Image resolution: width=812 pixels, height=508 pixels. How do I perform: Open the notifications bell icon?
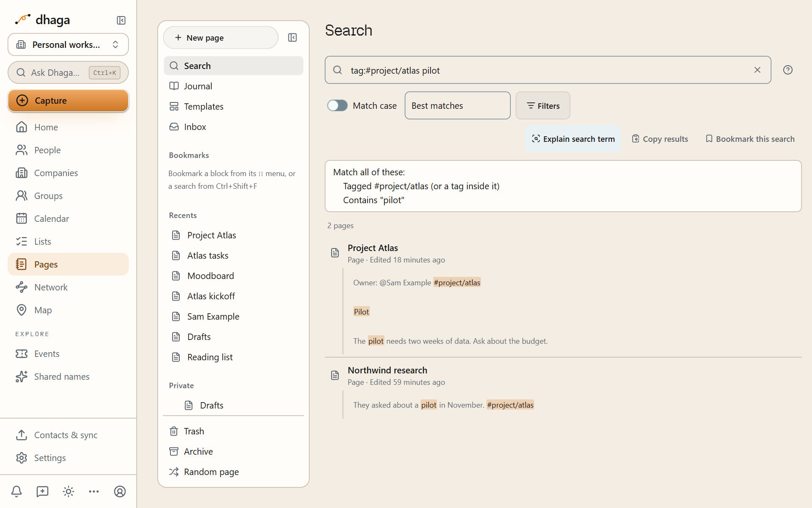point(16,491)
